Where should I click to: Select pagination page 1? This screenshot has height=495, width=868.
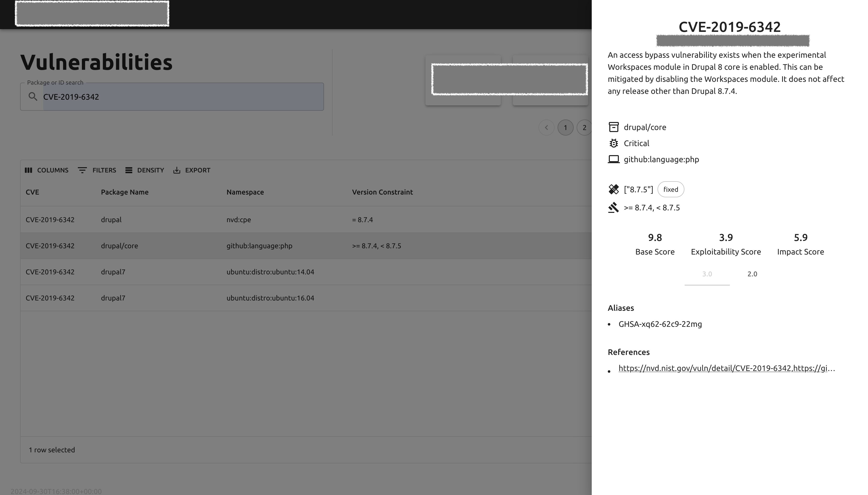565,128
